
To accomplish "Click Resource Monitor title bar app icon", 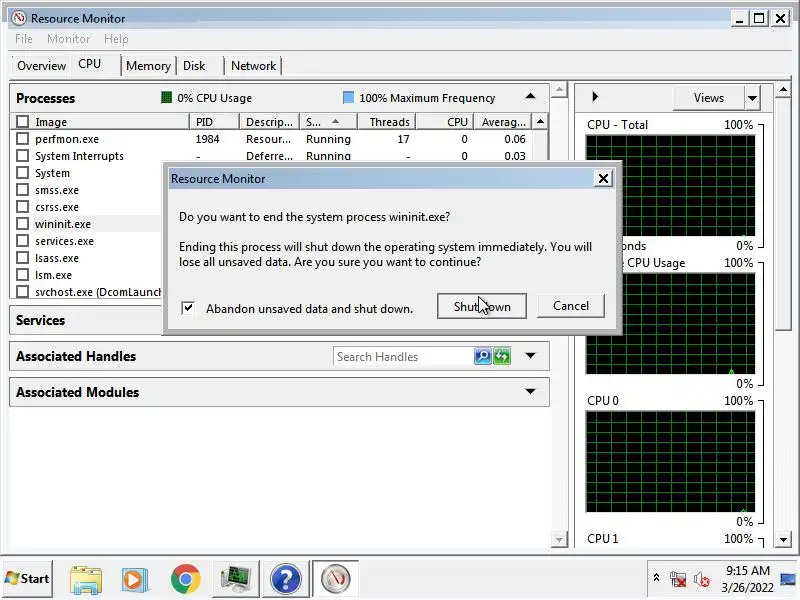I will click(19, 18).
